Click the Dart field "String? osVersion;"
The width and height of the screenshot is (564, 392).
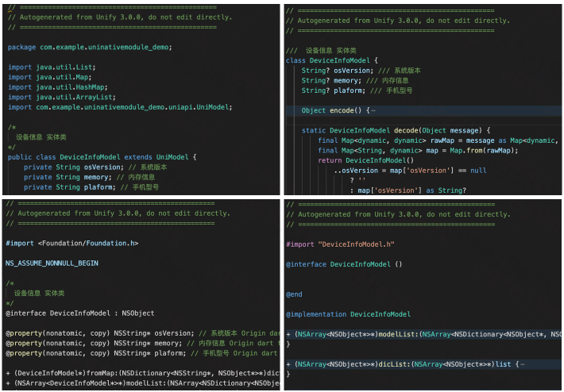point(338,71)
